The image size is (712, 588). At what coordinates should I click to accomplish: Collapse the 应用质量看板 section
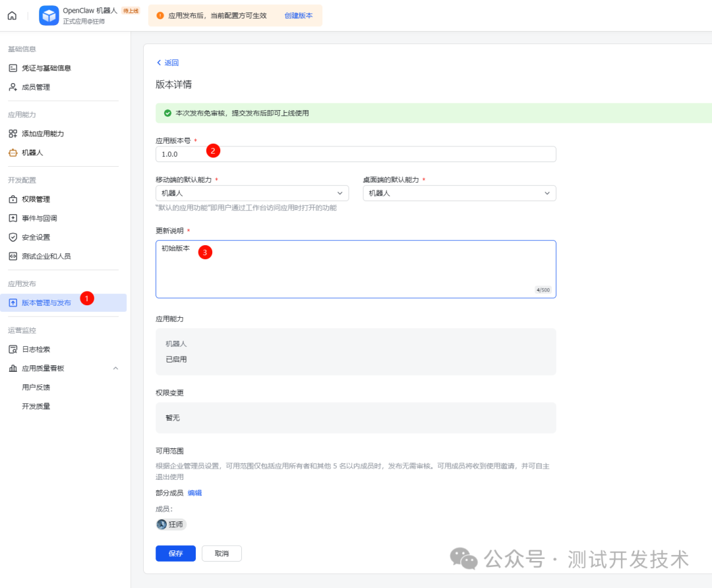115,368
